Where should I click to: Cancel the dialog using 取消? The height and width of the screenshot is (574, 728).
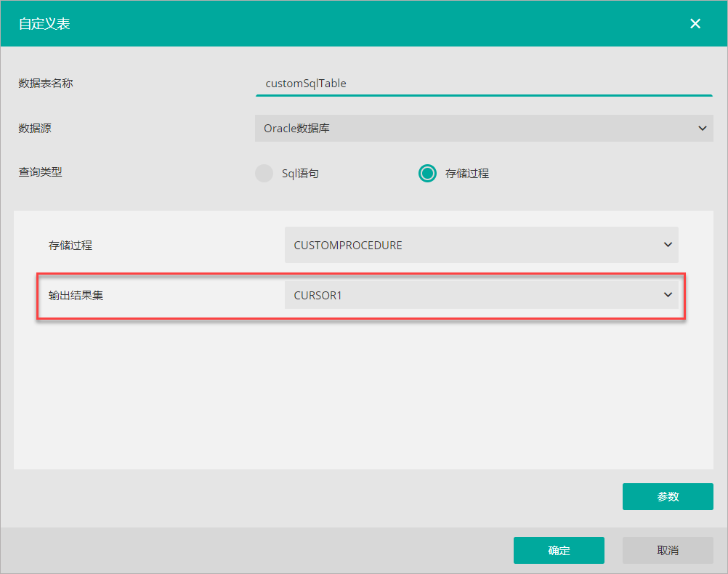[668, 551]
